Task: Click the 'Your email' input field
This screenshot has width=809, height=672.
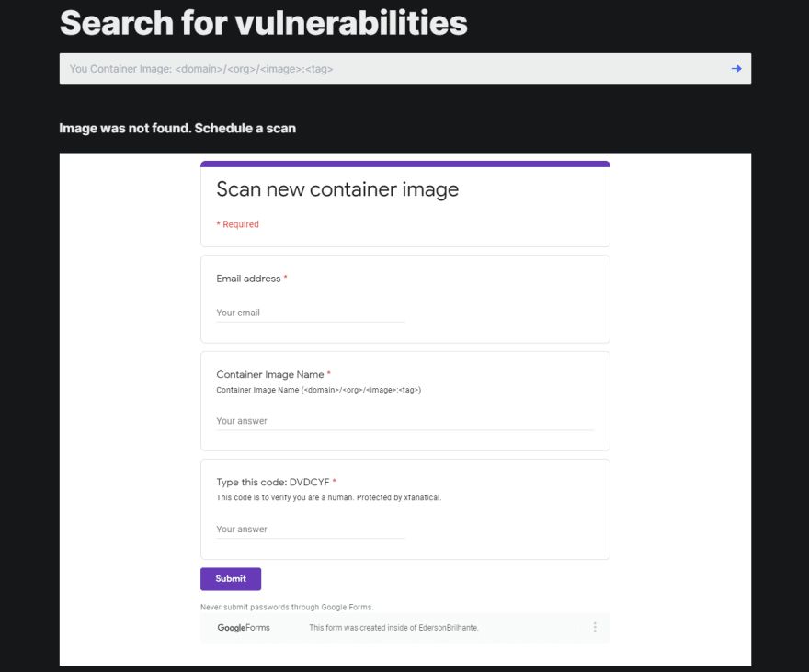Action: click(310, 313)
